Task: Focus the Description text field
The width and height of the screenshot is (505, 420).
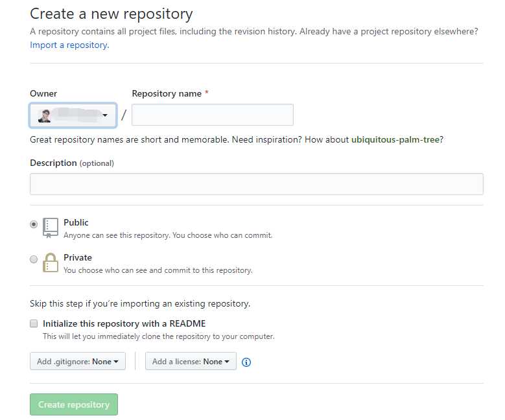Action: pyautogui.click(x=256, y=184)
